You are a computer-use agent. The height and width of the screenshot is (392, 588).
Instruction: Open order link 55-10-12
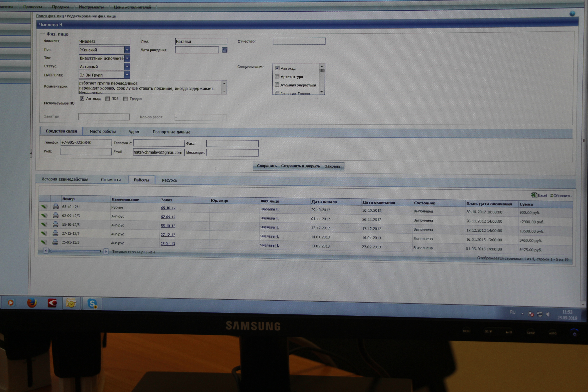click(x=168, y=226)
